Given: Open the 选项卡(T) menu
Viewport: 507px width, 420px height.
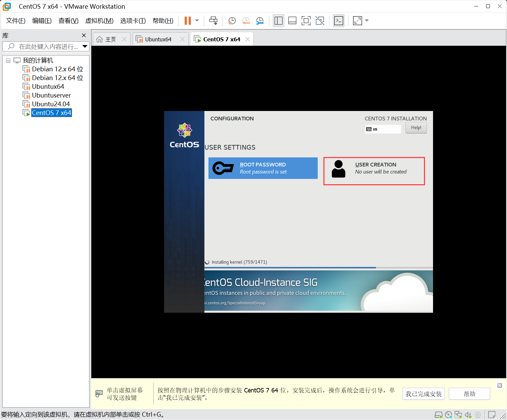Looking at the screenshot, I should click(x=133, y=21).
